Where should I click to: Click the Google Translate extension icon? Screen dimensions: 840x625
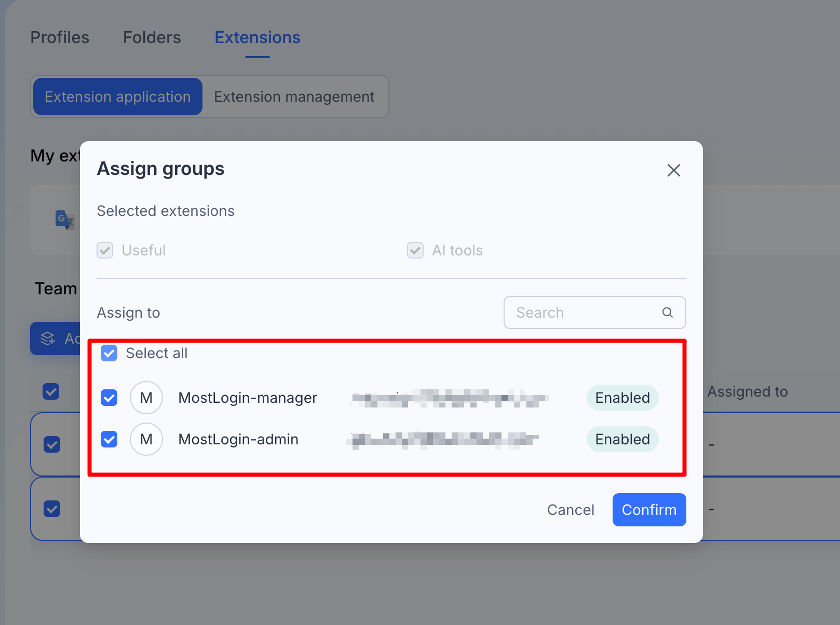(65, 220)
